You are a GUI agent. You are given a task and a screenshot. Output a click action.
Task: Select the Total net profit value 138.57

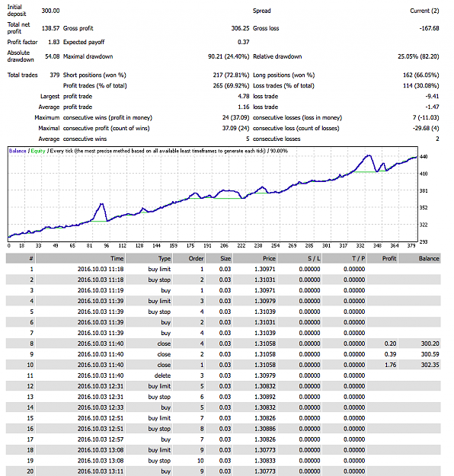(50, 28)
